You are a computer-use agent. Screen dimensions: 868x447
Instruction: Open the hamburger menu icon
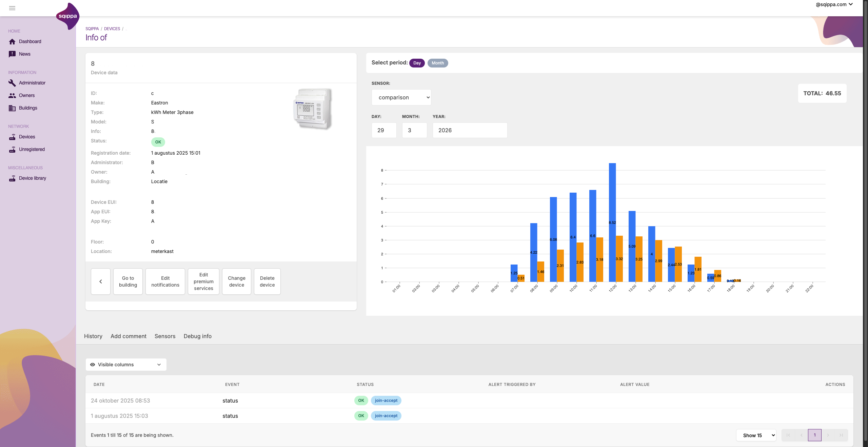(x=12, y=8)
